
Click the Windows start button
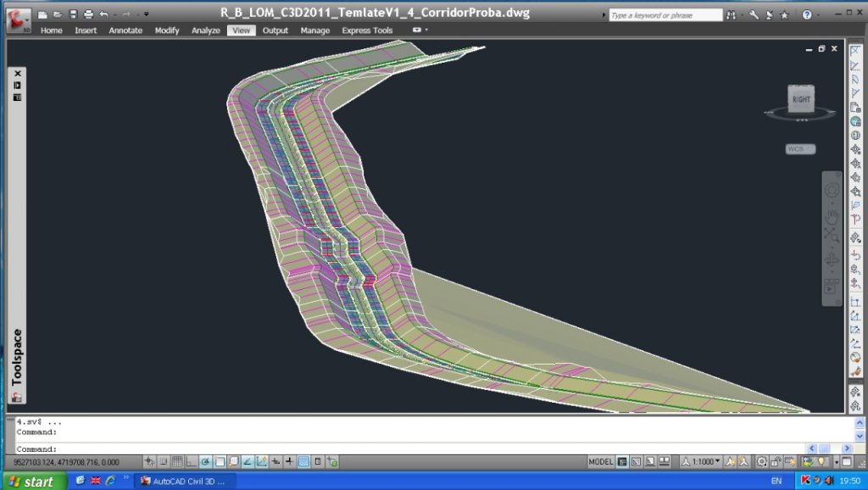click(32, 482)
